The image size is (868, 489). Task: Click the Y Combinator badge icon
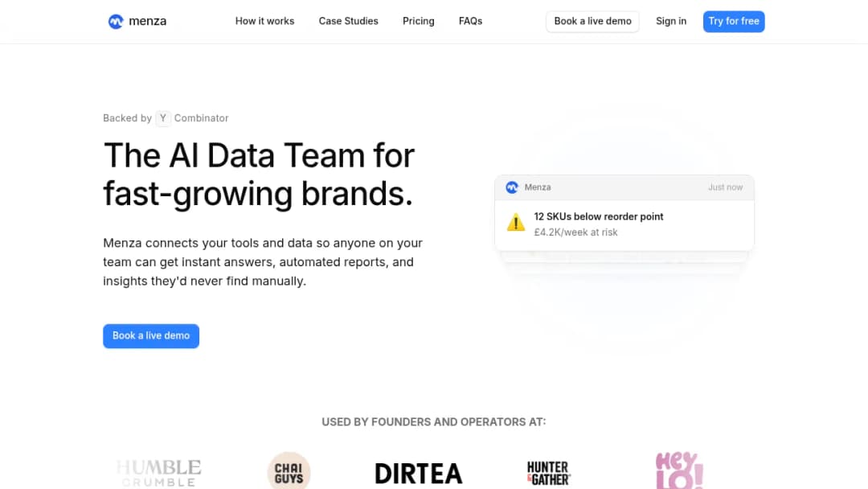point(162,118)
